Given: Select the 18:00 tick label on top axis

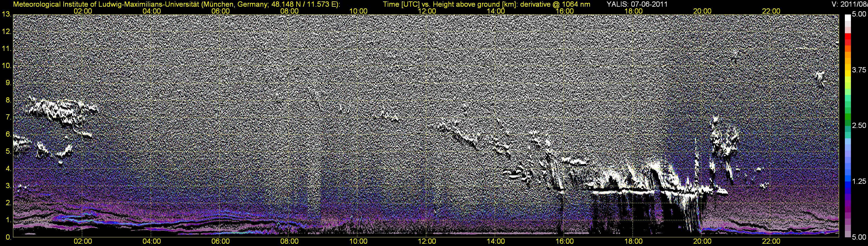Looking at the screenshot, I should coord(633,11).
